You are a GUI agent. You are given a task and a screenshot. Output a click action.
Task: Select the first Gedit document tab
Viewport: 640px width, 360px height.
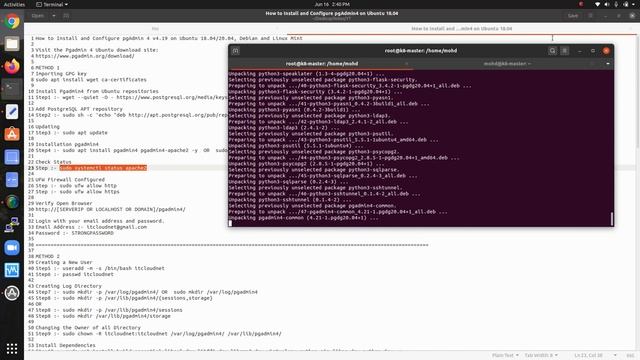click(155, 29)
